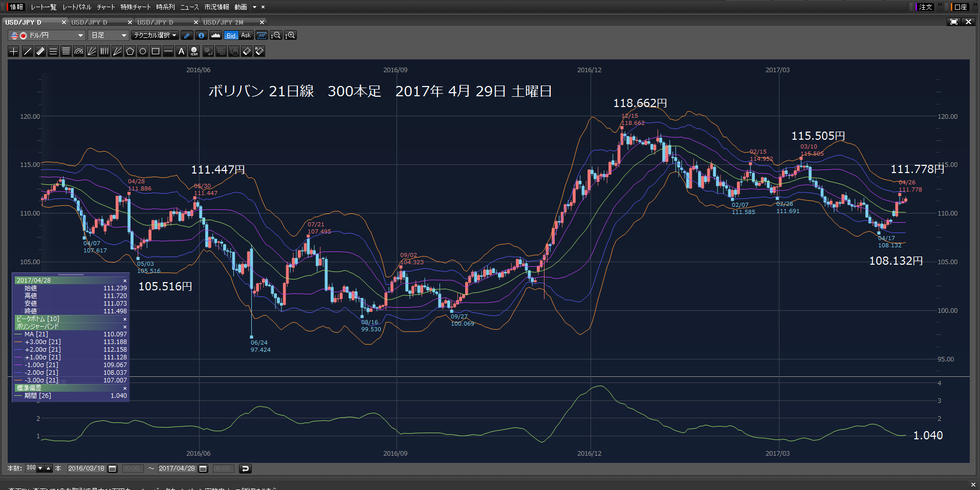Open the ドル/円 currency pair dropdown

pos(47,35)
